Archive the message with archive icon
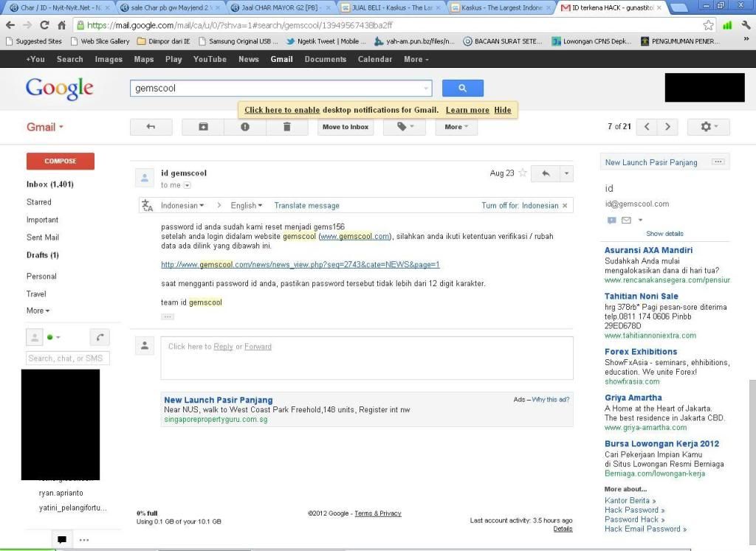756x551 pixels. click(203, 127)
